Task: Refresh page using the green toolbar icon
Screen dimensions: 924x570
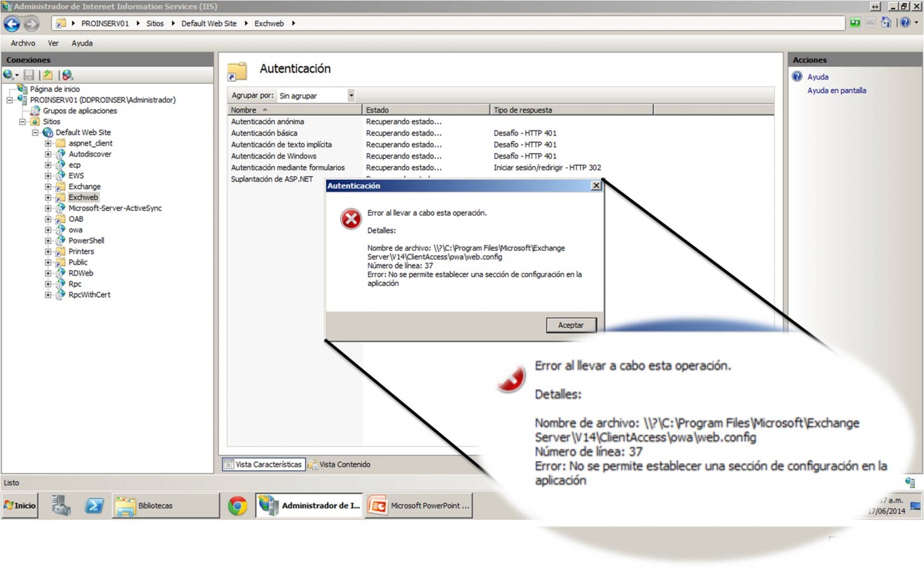Action: (855, 23)
